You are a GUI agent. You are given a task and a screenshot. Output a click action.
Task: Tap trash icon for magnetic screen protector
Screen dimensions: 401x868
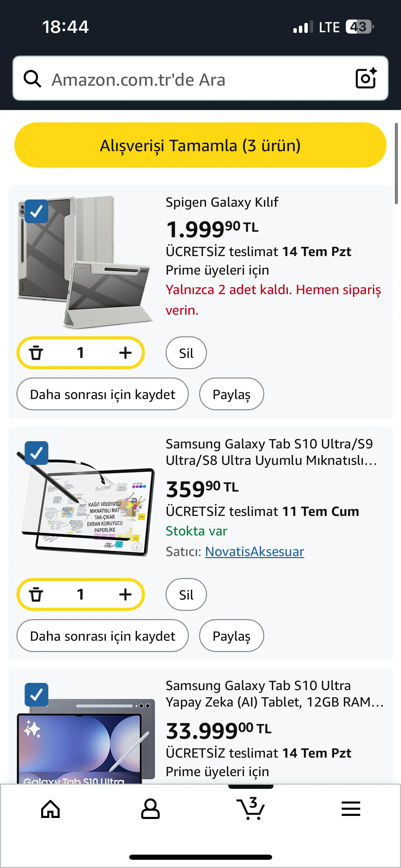pos(36,594)
